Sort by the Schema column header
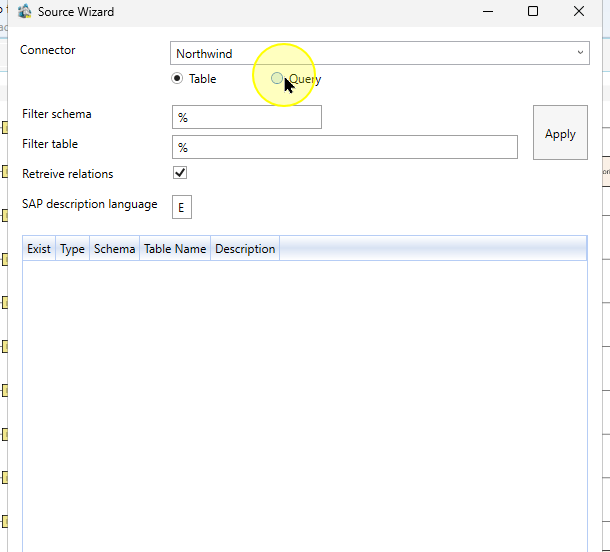Viewport: 610px width, 552px height. tap(114, 249)
